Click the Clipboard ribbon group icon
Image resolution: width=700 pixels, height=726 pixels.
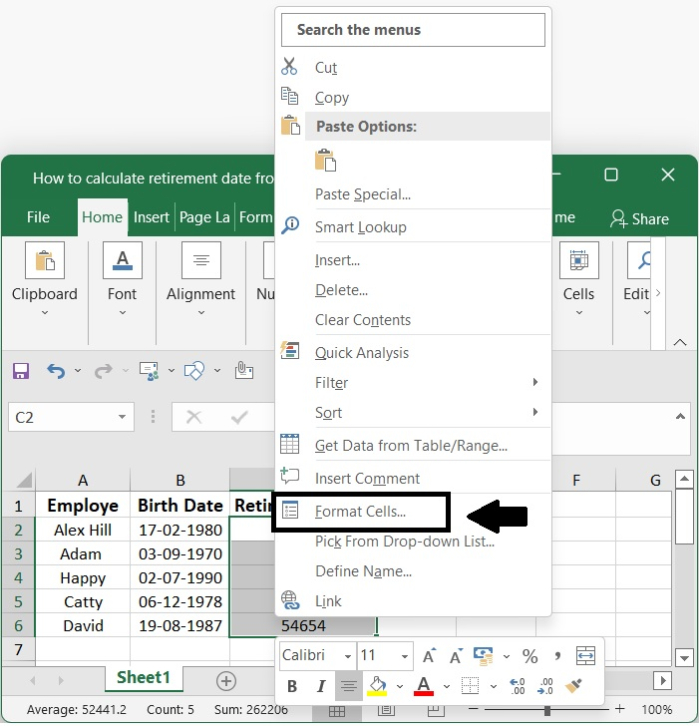point(45,260)
